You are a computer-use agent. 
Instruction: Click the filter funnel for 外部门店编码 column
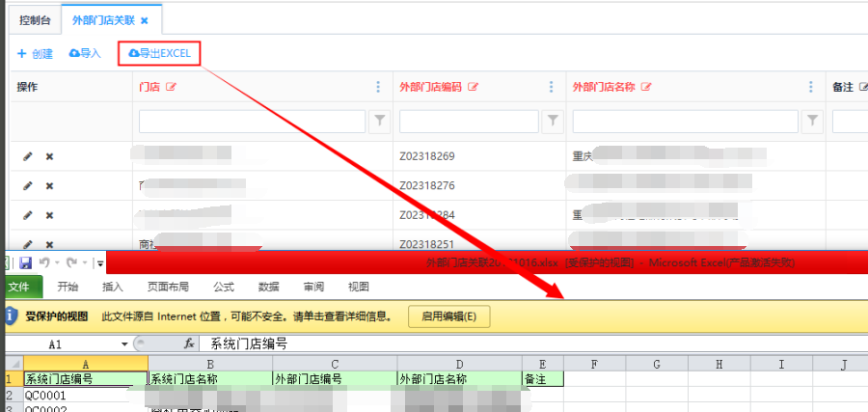(x=553, y=121)
